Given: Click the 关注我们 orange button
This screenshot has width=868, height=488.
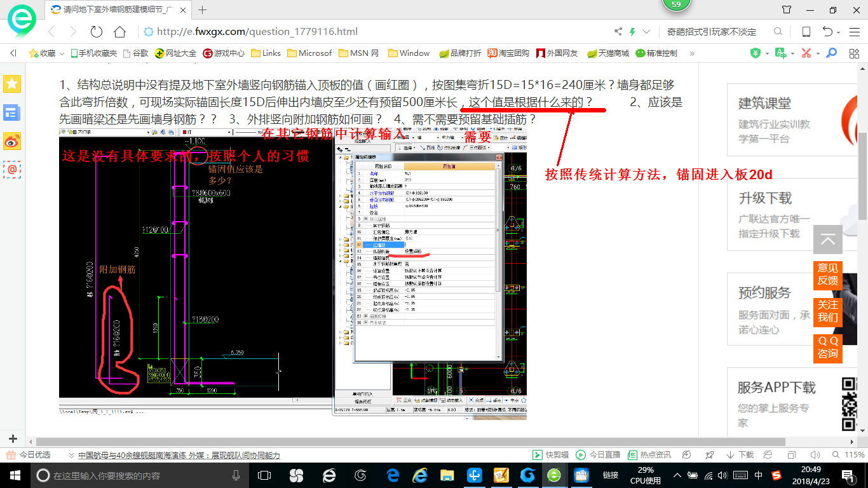Looking at the screenshot, I should (827, 311).
